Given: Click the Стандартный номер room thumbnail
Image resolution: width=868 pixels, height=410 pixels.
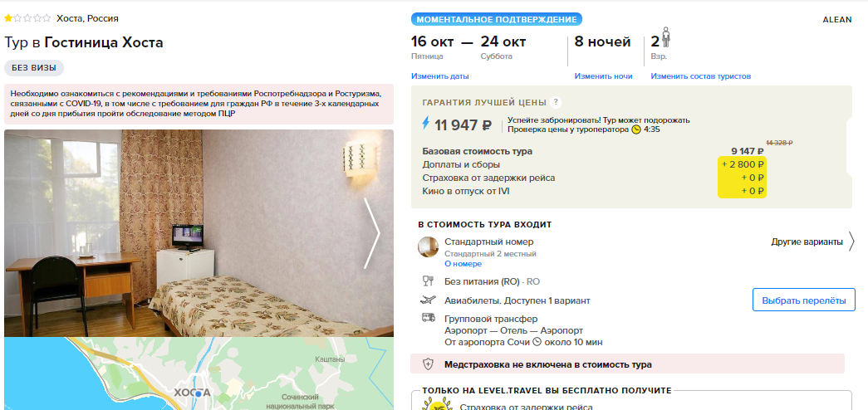Looking at the screenshot, I should 428,246.
